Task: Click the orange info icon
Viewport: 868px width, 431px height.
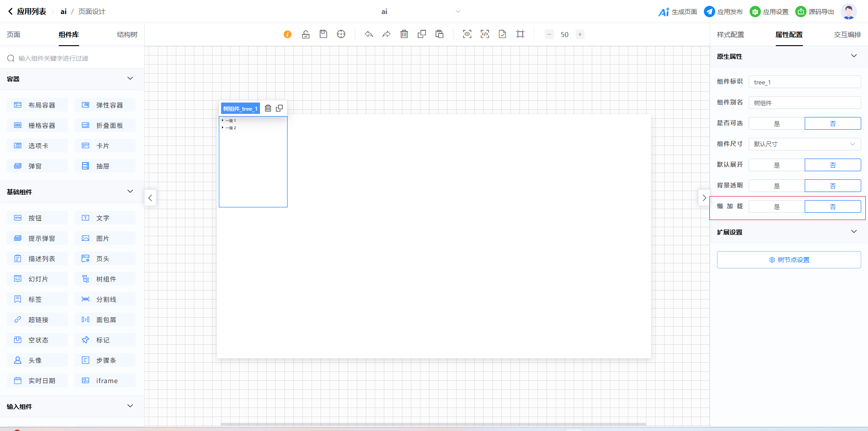Action: pyautogui.click(x=288, y=34)
